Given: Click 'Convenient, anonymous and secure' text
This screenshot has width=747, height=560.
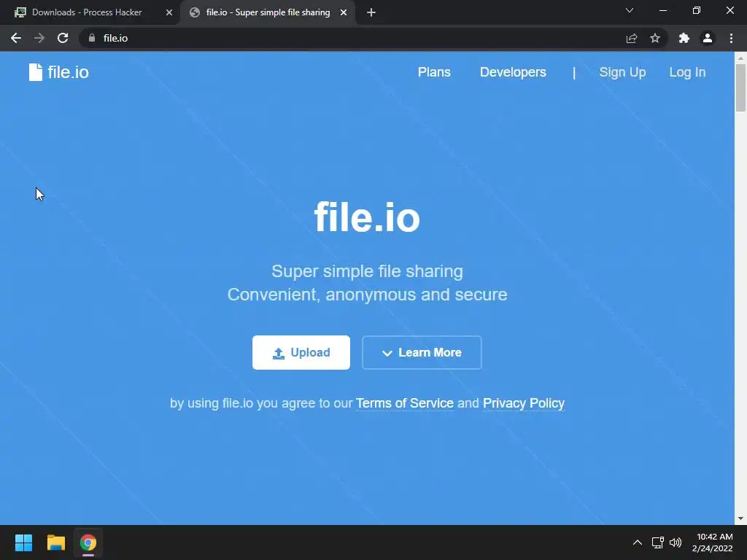Looking at the screenshot, I should (x=367, y=295).
